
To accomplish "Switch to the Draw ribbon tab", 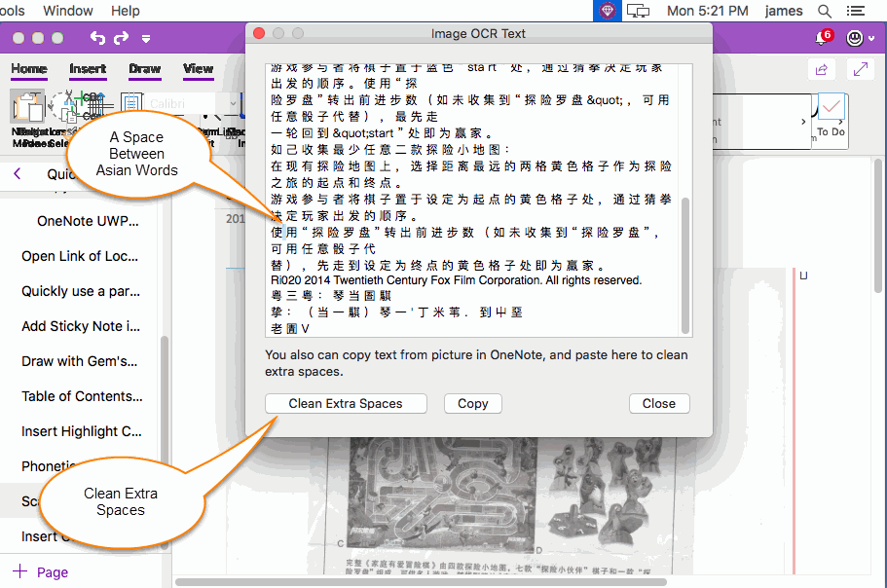I will 145,69.
